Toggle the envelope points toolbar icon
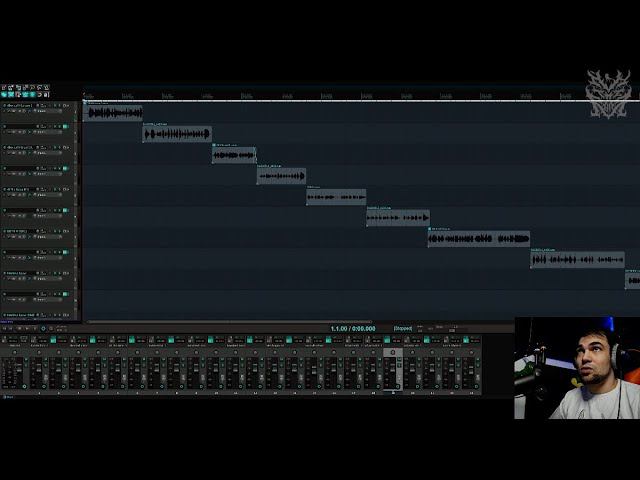 (25, 94)
